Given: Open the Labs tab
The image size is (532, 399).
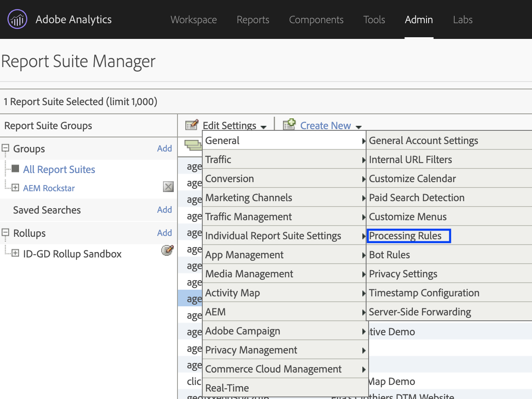Looking at the screenshot, I should pos(463,19).
